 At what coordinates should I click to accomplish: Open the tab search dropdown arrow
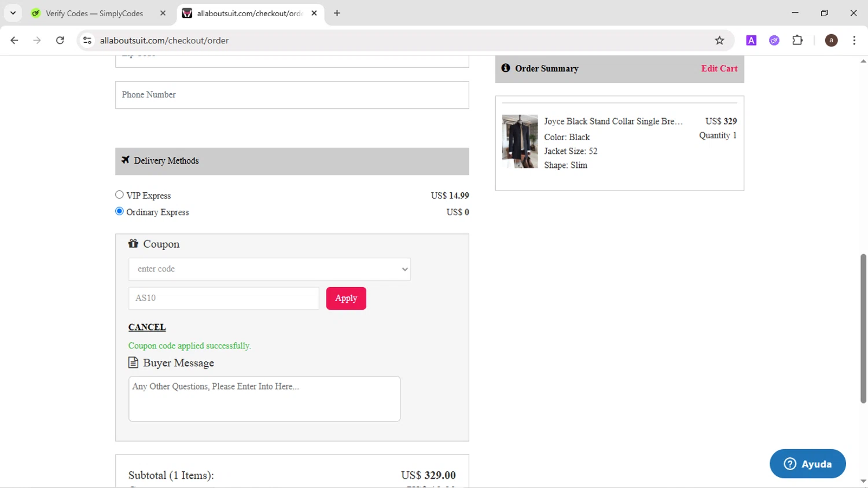13,13
